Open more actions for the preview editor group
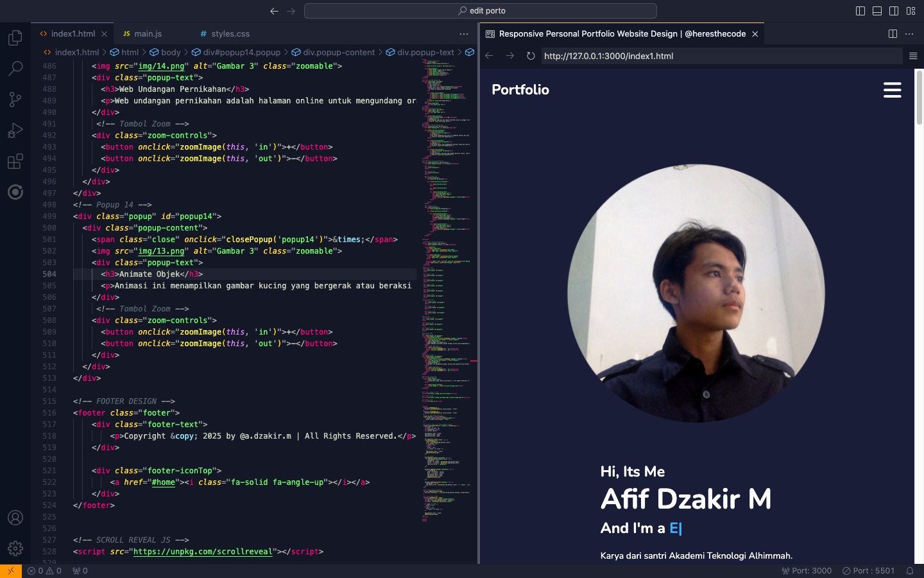The width and height of the screenshot is (924, 578). click(909, 34)
